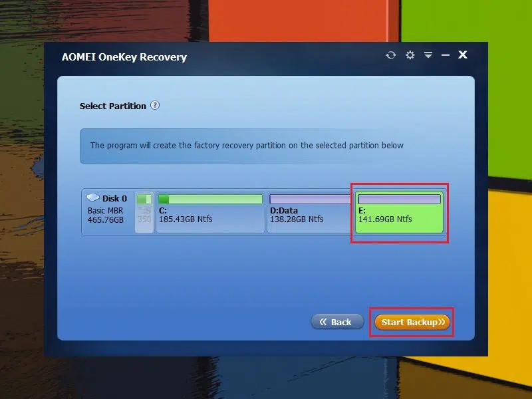Viewport: 532px width, 399px height.
Task: Select the C: 185.43GB Ntfs partition
Action: (210, 212)
